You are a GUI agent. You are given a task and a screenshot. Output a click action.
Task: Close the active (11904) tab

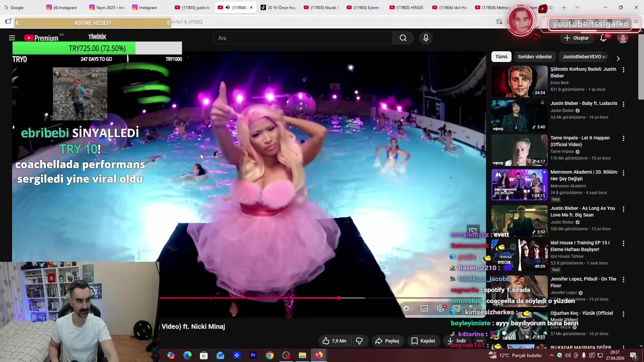point(251,8)
